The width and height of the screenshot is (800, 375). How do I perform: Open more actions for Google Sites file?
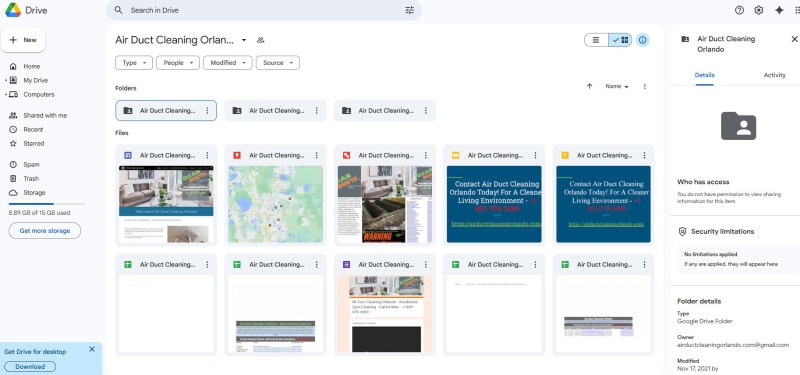point(207,155)
